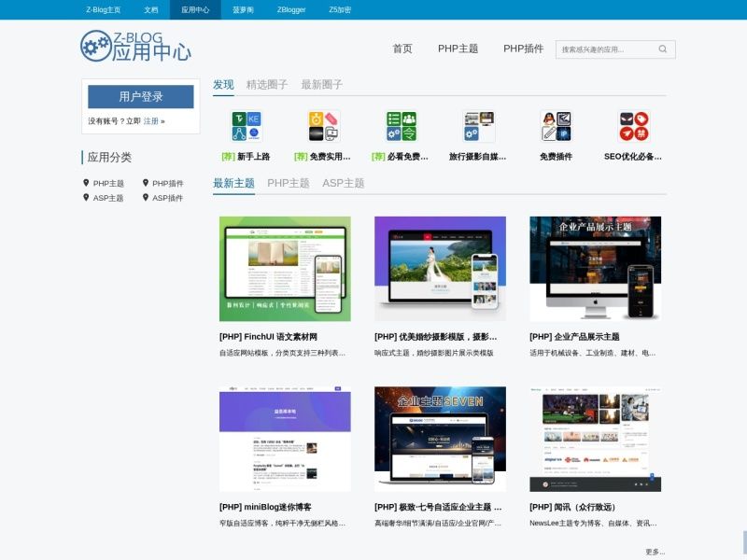747x560 pixels.
Task: Click description 高端奢华/细节满满/自适应
Action: 438,523
